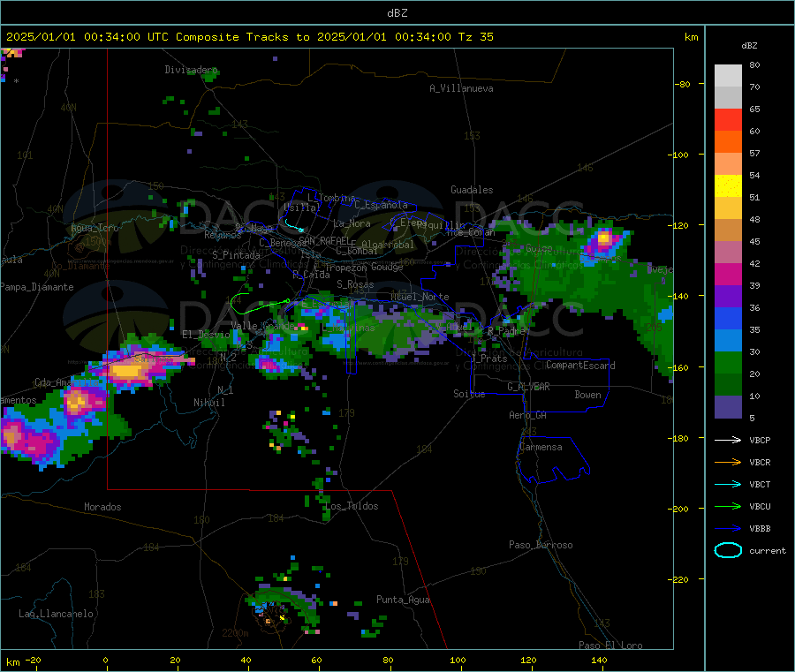This screenshot has height=672, width=795.
Task: Click the km unit label at top right of map
Action: [x=691, y=37]
